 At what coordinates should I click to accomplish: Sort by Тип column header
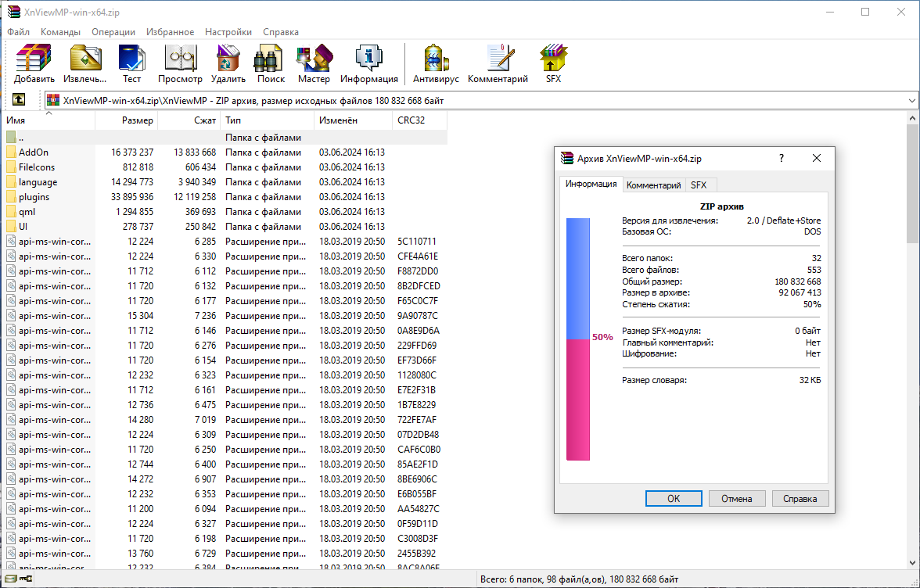(x=267, y=120)
